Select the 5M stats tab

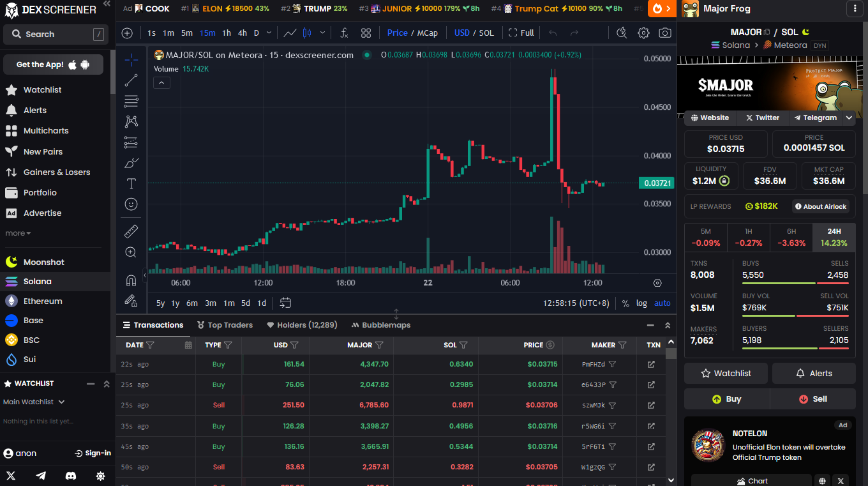pos(705,237)
